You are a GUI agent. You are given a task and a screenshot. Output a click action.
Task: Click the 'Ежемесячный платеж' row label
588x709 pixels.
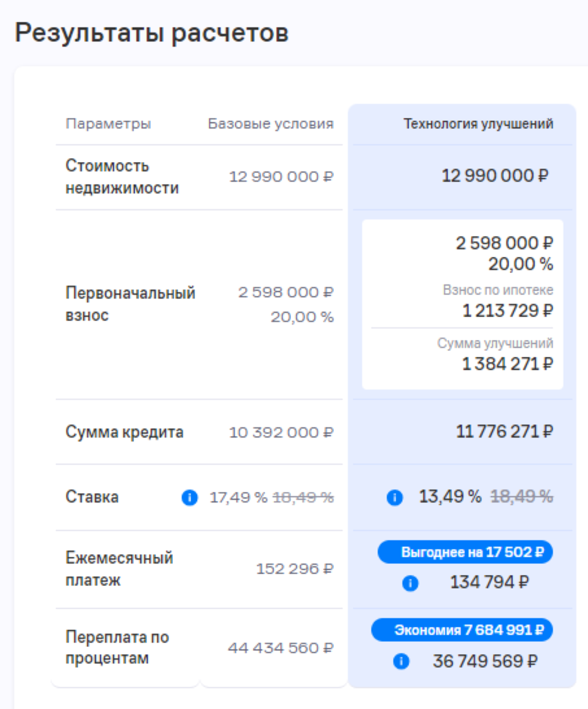coord(119,569)
